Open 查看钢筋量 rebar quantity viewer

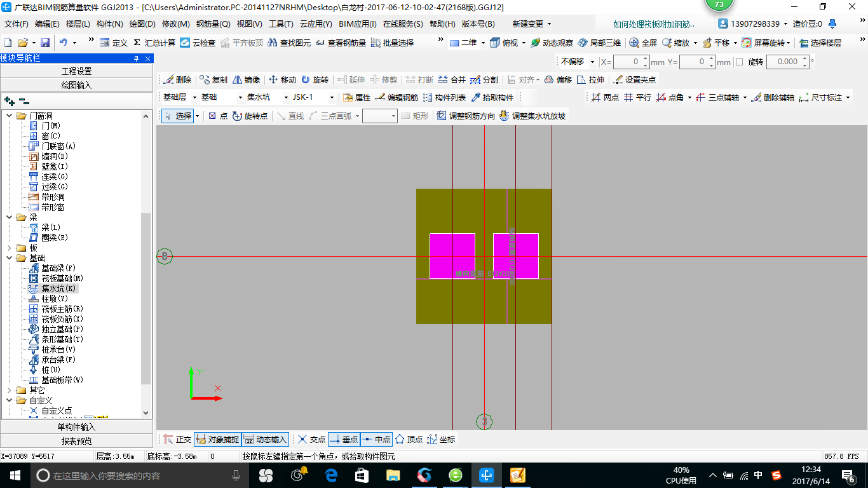point(341,43)
